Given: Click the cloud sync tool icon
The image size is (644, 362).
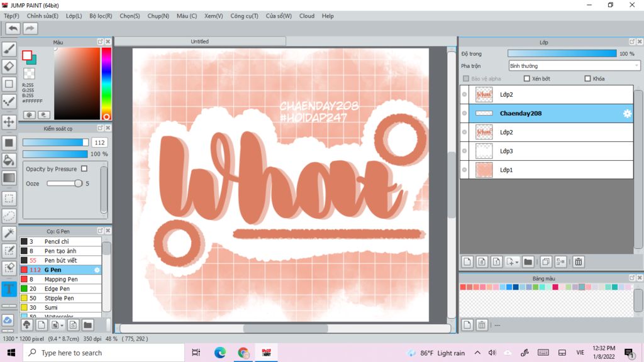Looking at the screenshot, I should 8,320.
